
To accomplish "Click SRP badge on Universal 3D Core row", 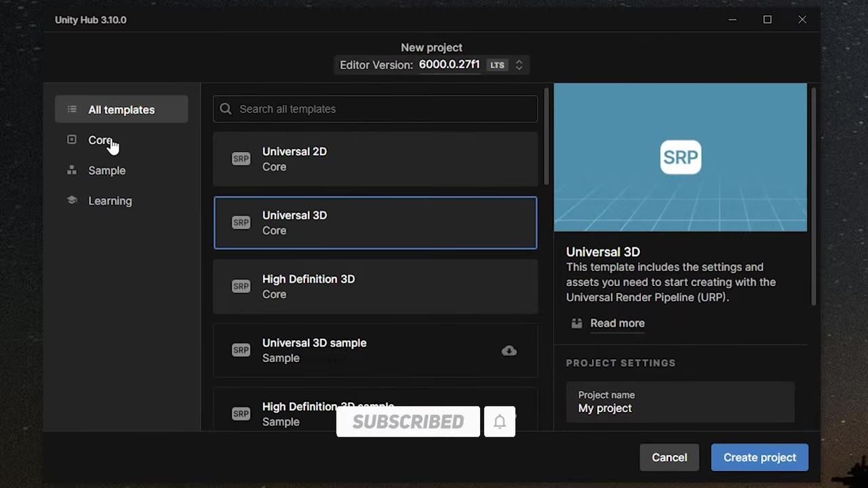I will pyautogui.click(x=241, y=222).
